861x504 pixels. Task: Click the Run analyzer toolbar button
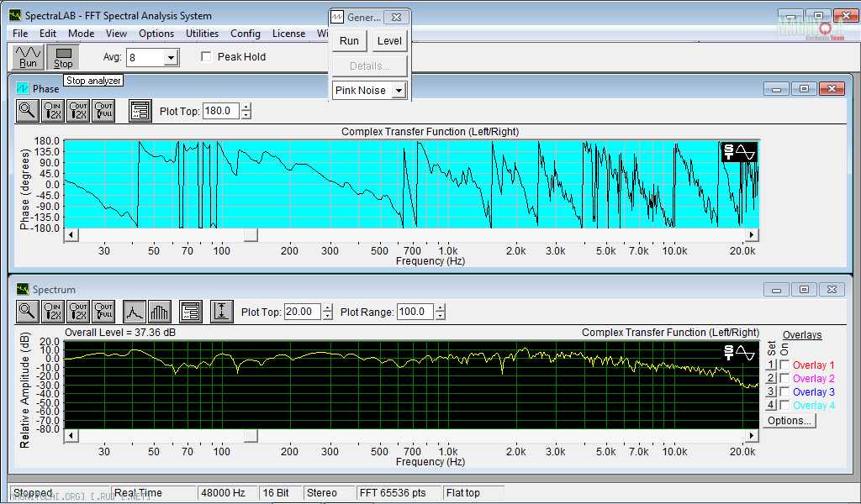(28, 57)
